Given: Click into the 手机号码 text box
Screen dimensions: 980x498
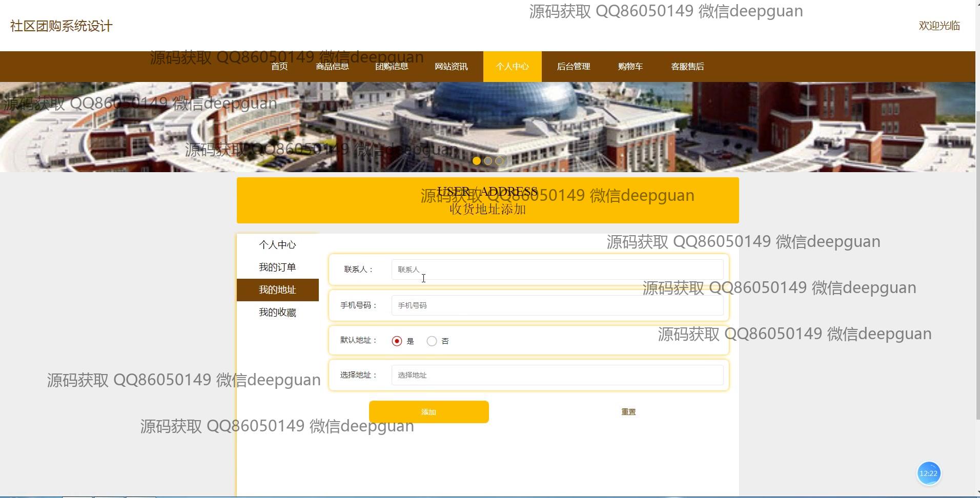Looking at the screenshot, I should [557, 305].
